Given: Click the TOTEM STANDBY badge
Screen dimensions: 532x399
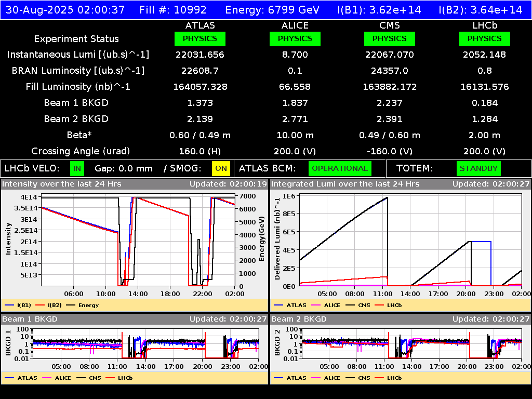Looking at the screenshot, I should [x=478, y=169].
